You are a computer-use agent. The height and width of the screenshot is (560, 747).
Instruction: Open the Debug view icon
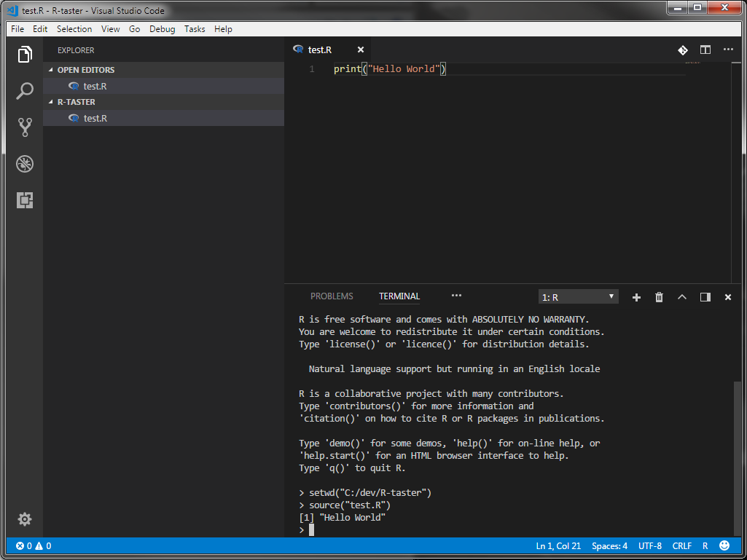click(25, 164)
